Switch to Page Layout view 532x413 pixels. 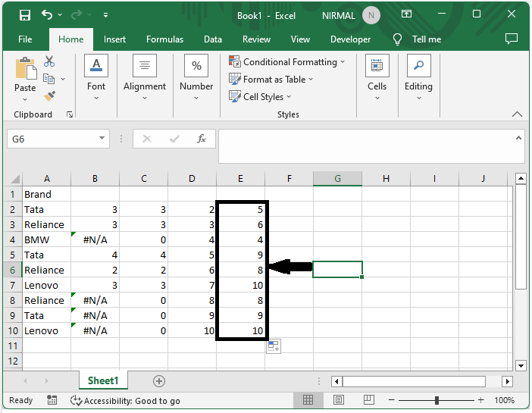pyautogui.click(x=339, y=400)
